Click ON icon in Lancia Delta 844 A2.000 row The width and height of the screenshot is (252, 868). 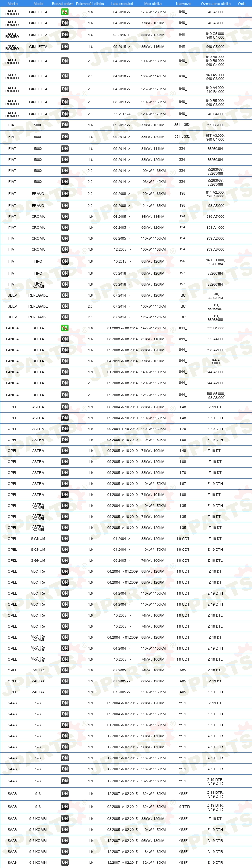[64, 383]
